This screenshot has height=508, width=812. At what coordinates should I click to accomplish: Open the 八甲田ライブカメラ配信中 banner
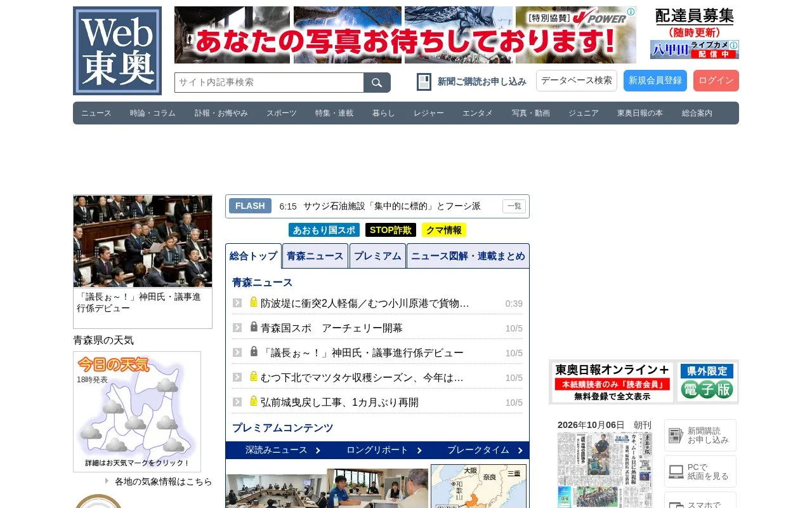pos(695,50)
